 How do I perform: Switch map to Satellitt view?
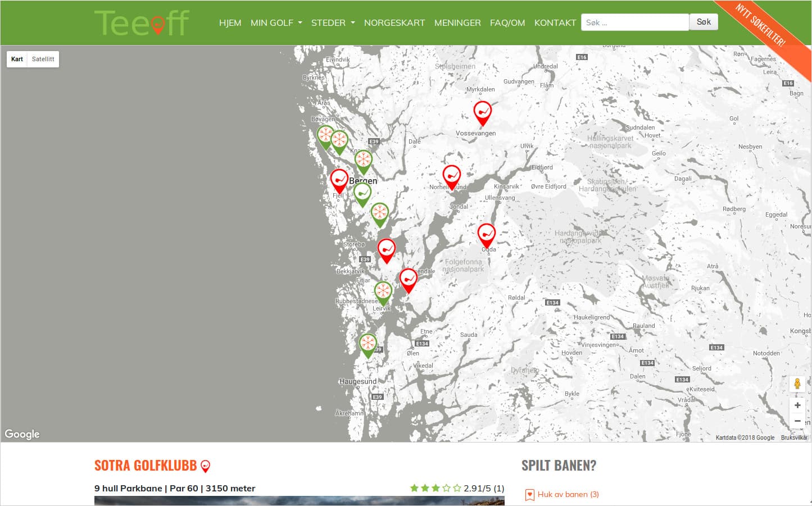(x=43, y=59)
